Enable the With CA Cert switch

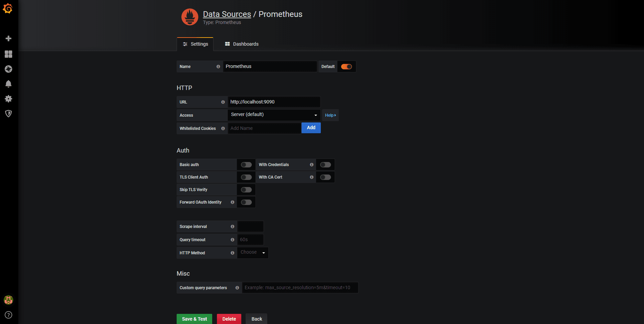326,177
